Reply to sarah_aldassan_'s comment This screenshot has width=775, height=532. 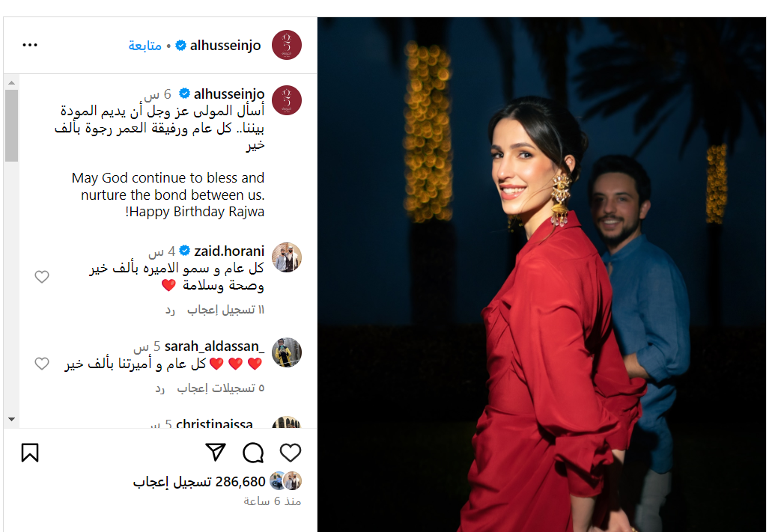[159, 389]
